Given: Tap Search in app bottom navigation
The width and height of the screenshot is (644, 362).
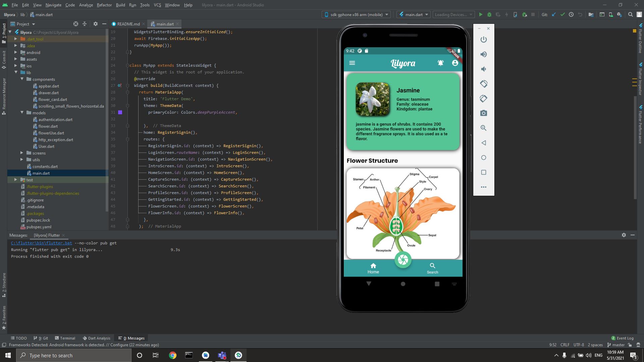Looking at the screenshot, I should click(x=432, y=268).
